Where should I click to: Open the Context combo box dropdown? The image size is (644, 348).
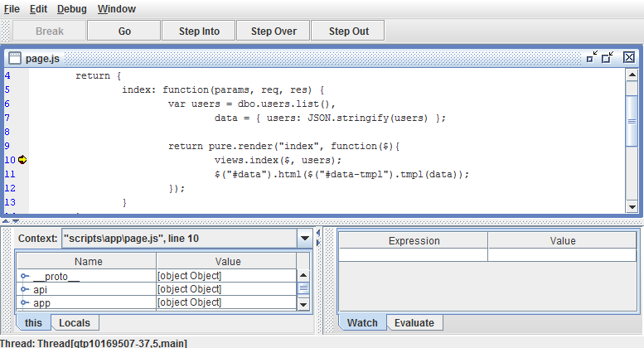click(x=303, y=239)
